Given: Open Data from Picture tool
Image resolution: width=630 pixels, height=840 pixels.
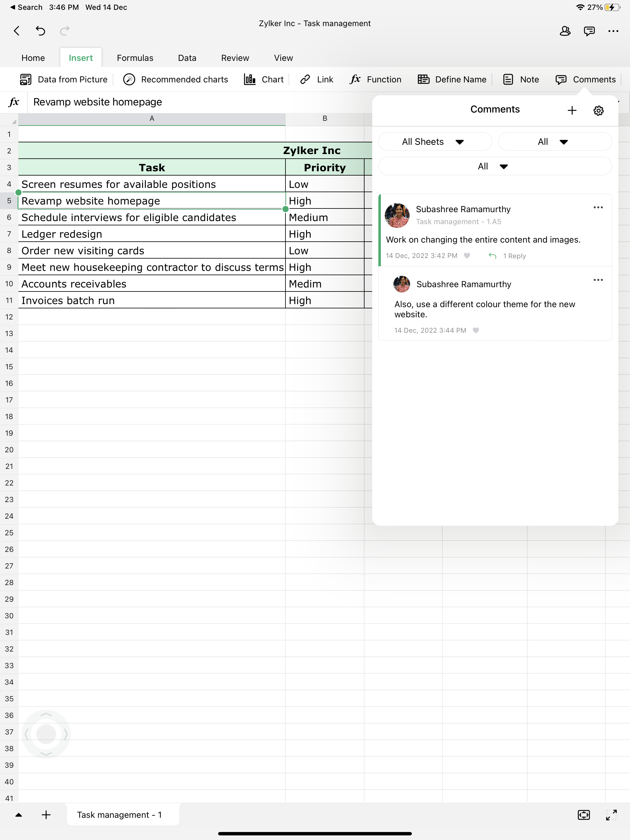Looking at the screenshot, I should pyautogui.click(x=63, y=79).
